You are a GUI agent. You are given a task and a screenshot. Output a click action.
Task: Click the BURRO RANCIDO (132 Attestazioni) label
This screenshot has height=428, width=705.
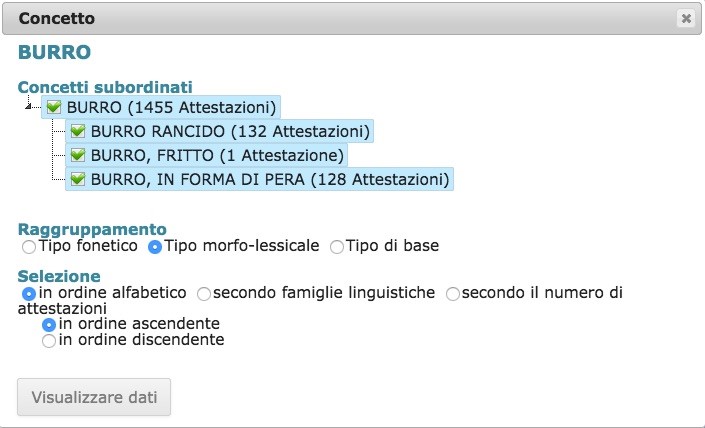tap(229, 132)
